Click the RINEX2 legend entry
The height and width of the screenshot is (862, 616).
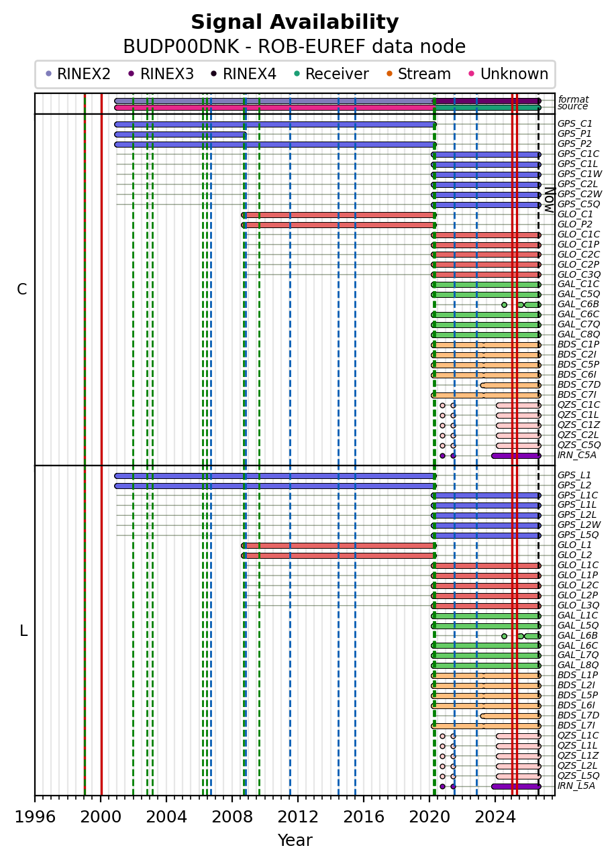pyautogui.click(x=77, y=74)
